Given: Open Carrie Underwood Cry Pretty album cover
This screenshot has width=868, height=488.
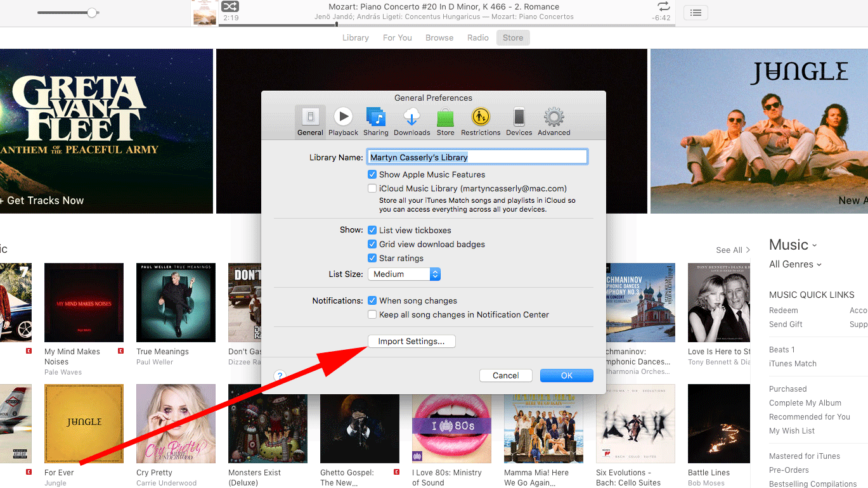Looking at the screenshot, I should pos(176,423).
